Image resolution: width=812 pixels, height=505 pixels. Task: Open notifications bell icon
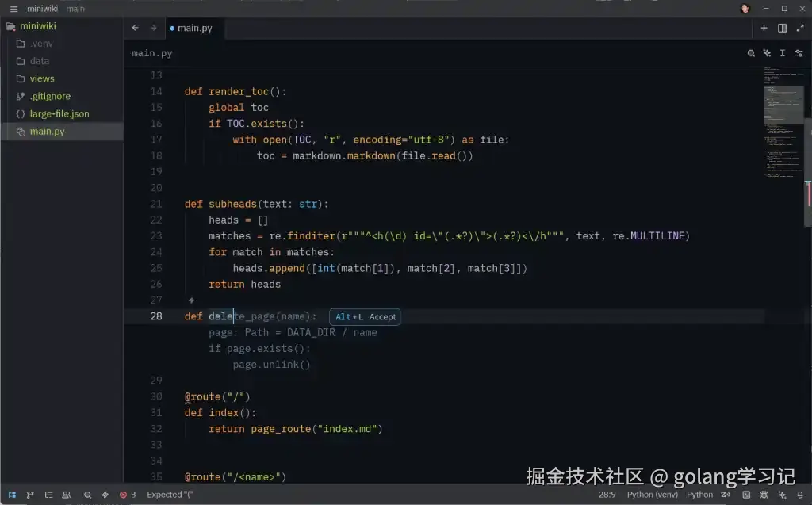799,495
